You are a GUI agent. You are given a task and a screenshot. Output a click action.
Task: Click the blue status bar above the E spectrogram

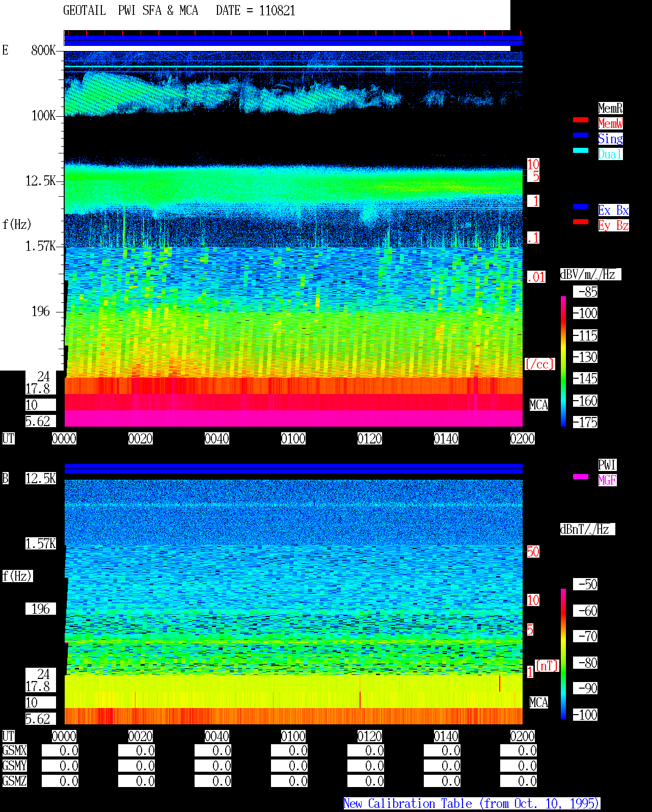[293, 40]
